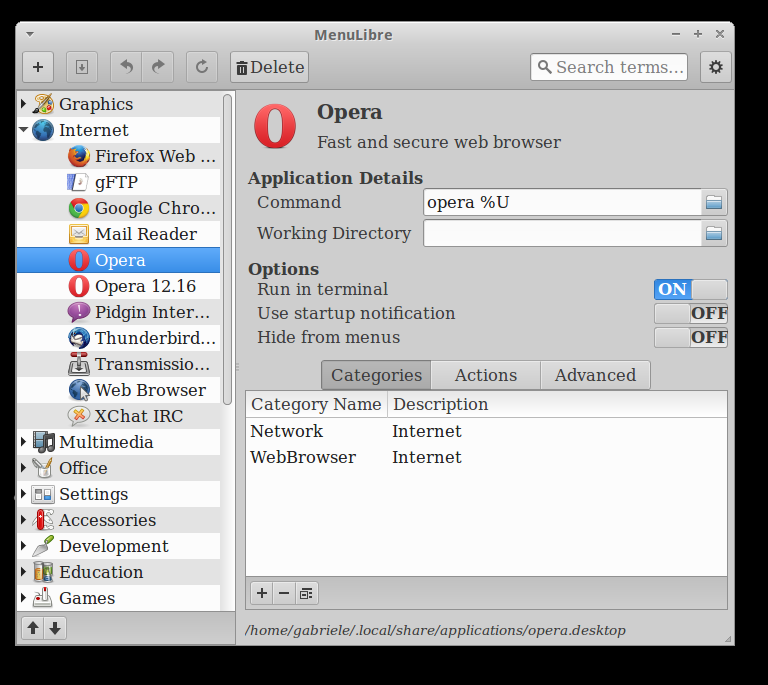
Task: Browse for working directory folder icon
Action: tap(714, 233)
